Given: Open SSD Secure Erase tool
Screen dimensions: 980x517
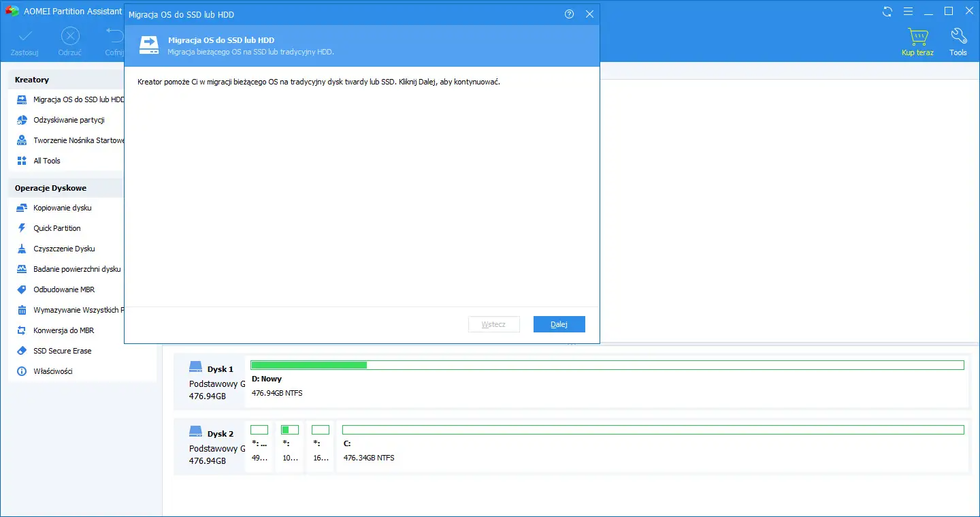Looking at the screenshot, I should point(62,351).
